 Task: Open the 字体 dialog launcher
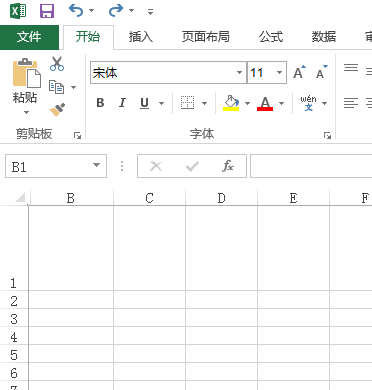click(327, 135)
